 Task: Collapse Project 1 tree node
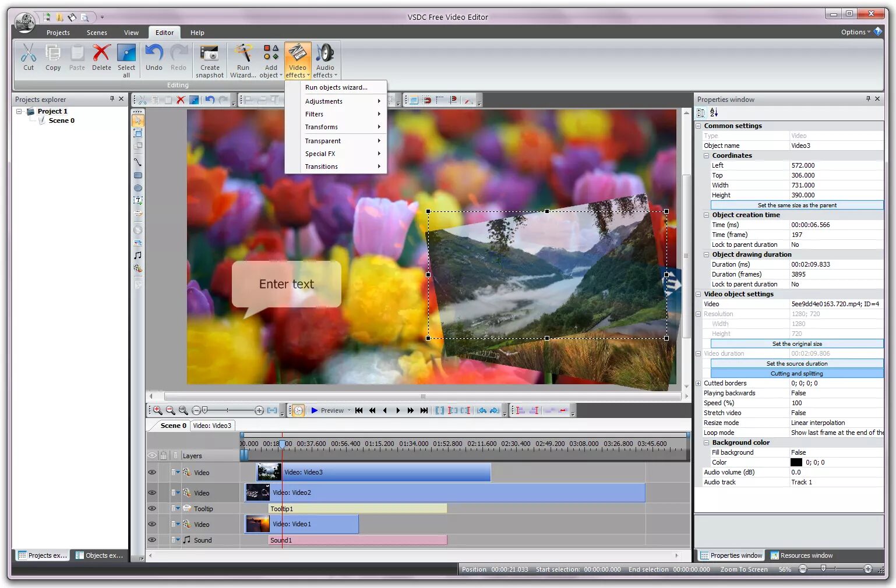19,111
